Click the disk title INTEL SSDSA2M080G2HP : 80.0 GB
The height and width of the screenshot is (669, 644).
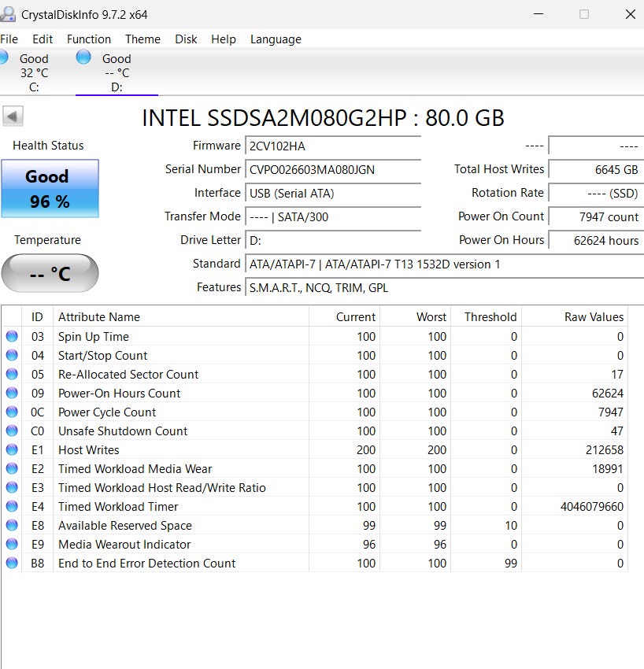coord(323,118)
